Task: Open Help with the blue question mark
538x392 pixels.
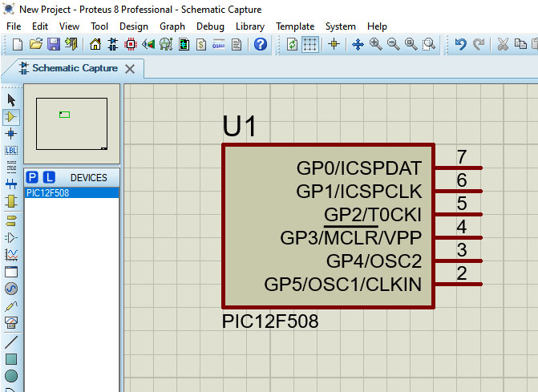Action: 261,44
